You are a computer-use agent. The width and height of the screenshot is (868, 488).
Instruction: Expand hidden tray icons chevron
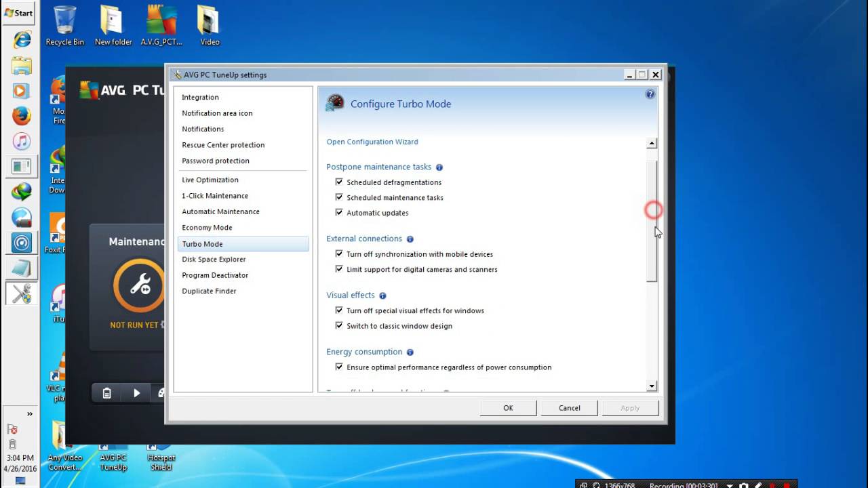point(29,414)
